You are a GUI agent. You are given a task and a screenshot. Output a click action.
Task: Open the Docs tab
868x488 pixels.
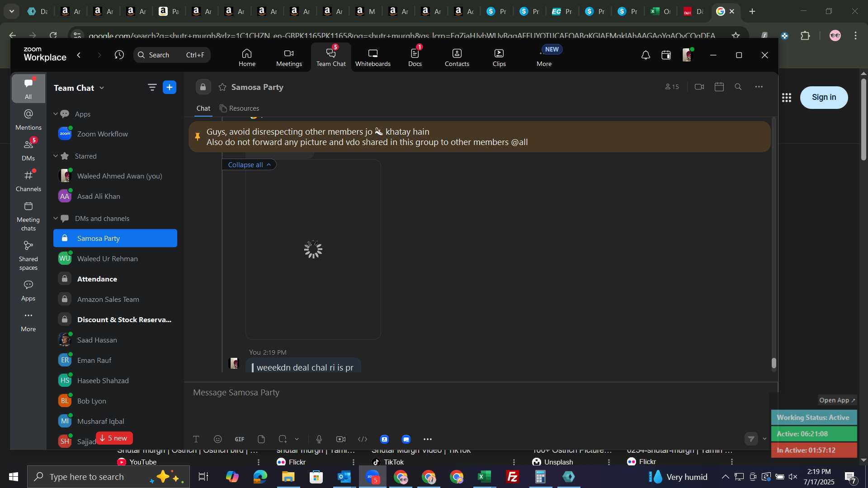point(415,57)
